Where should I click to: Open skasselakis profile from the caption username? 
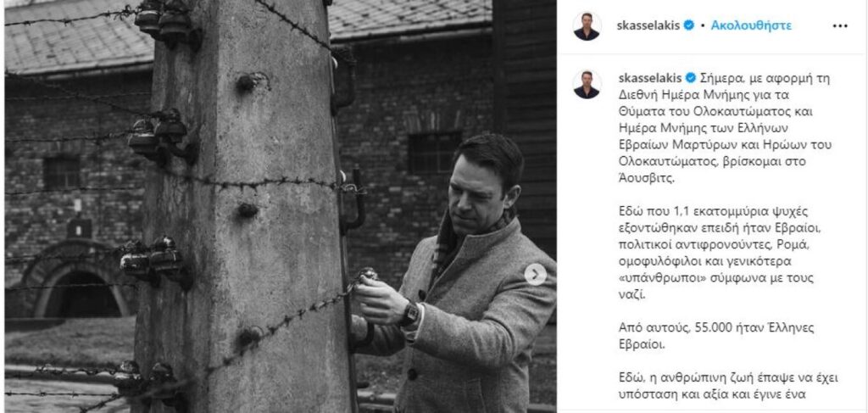pyautogui.click(x=650, y=77)
